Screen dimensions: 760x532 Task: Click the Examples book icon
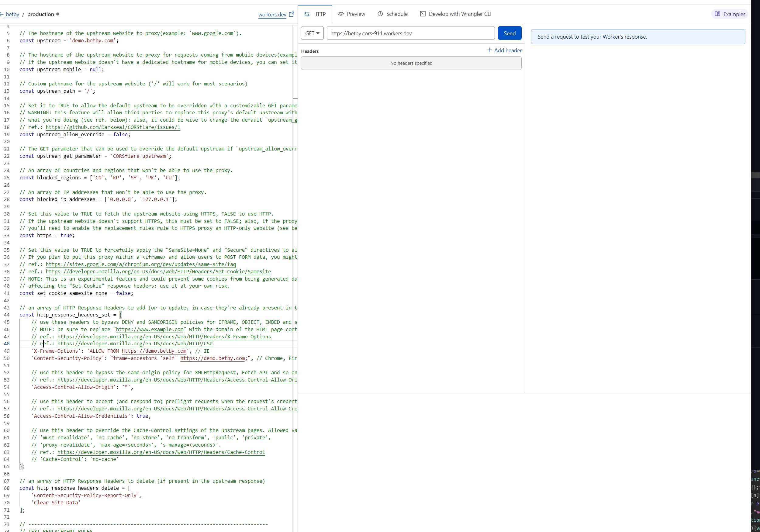(717, 14)
